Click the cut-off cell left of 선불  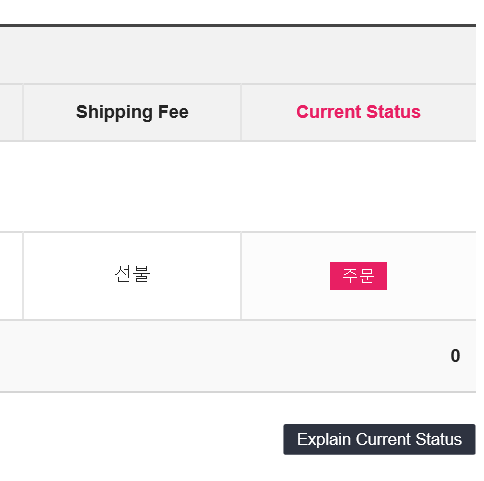click(x=11, y=276)
